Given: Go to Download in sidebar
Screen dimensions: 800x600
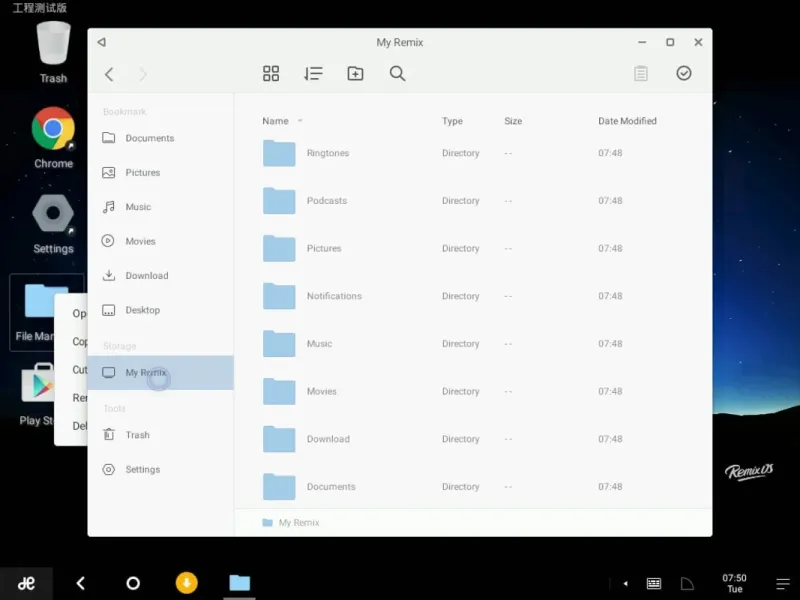Looking at the screenshot, I should (x=146, y=276).
